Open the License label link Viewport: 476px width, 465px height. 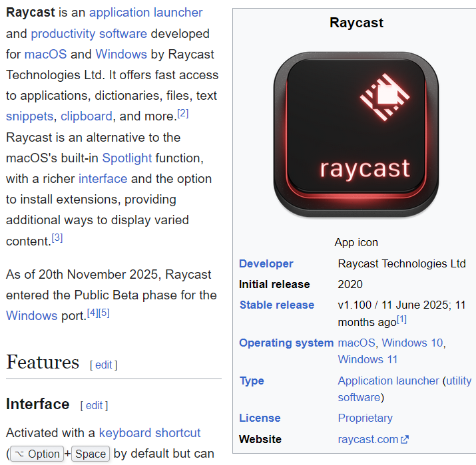click(x=260, y=418)
